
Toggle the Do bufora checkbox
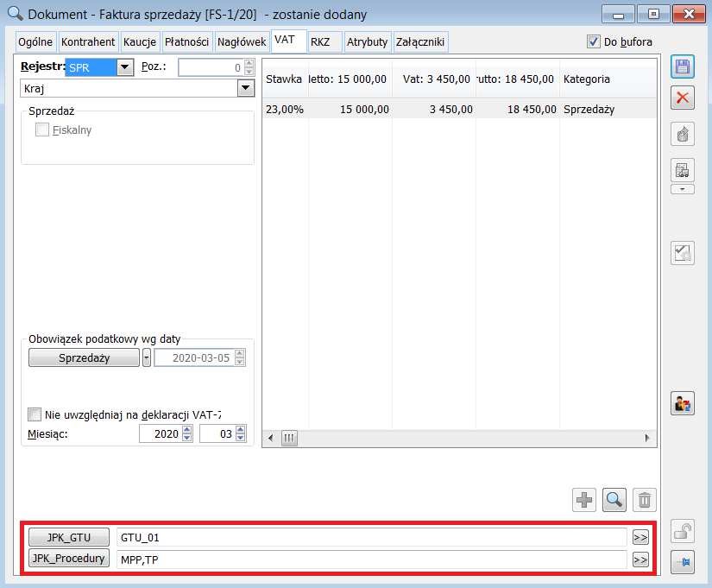[x=593, y=41]
